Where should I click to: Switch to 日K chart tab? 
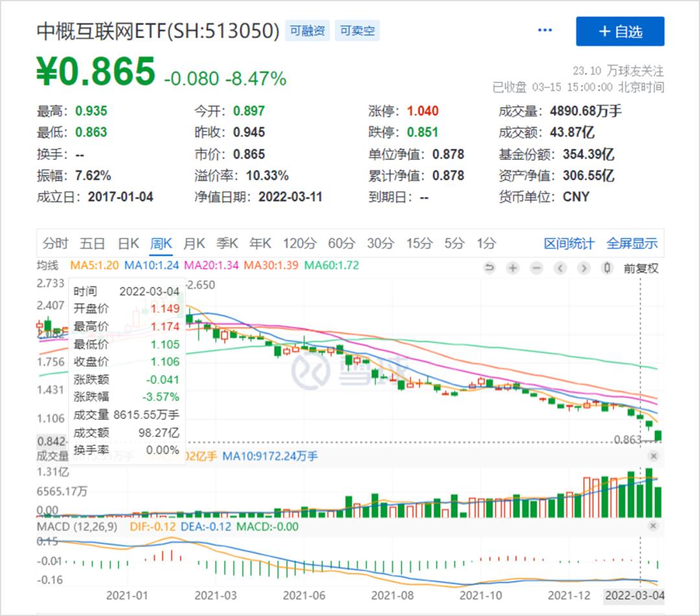click(x=128, y=244)
